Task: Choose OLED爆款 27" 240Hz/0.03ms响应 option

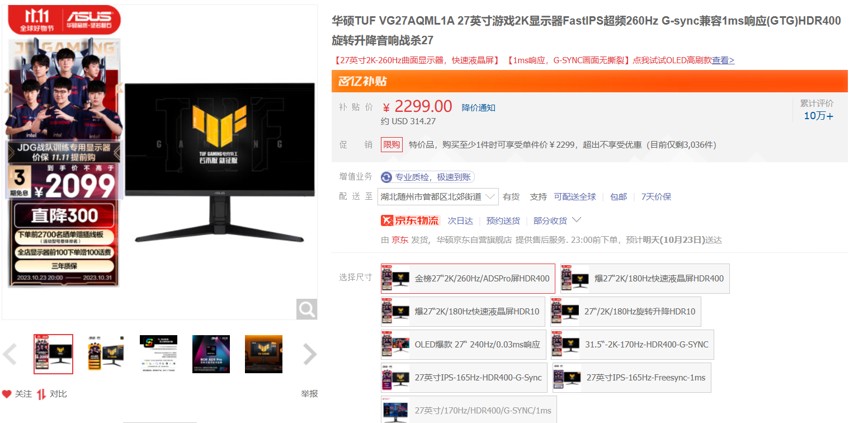Action: coord(464,345)
